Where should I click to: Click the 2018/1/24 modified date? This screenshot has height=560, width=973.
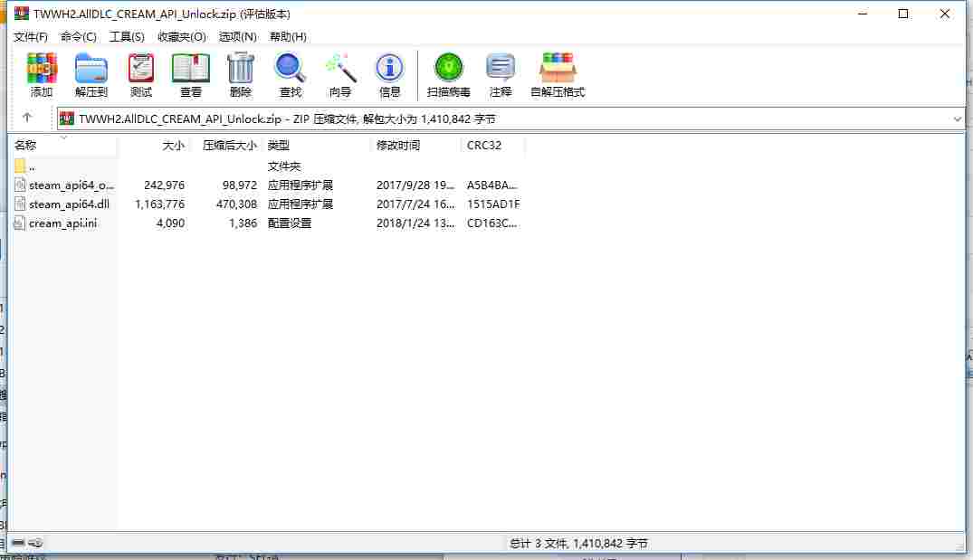coord(415,223)
